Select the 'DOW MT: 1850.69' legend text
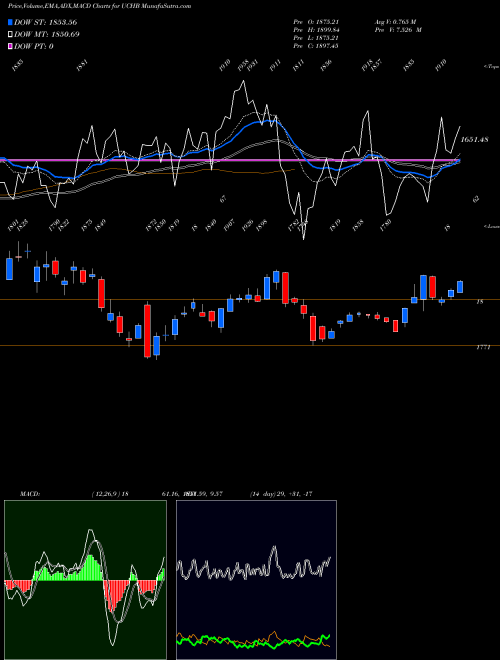 47,34
